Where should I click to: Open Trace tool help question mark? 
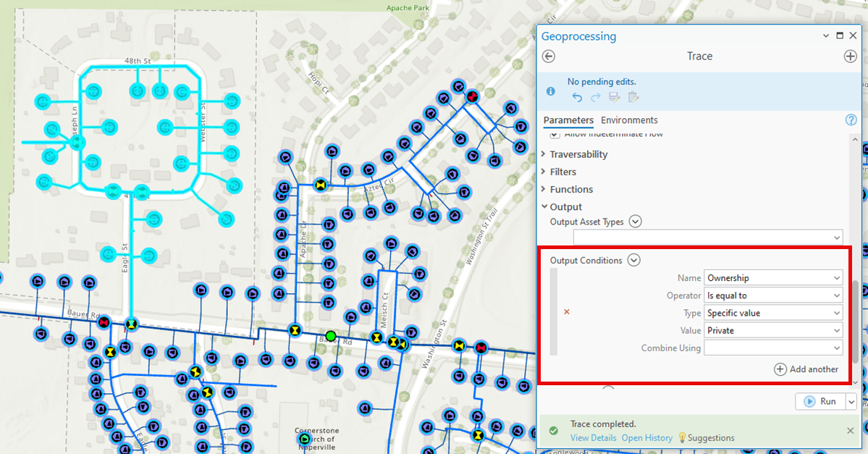(x=851, y=119)
